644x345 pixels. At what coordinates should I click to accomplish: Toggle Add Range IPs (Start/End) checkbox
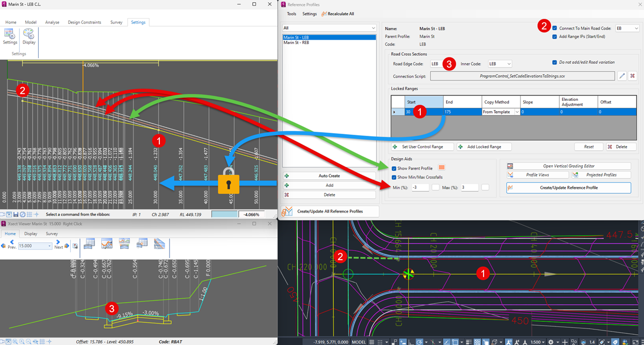(555, 36)
